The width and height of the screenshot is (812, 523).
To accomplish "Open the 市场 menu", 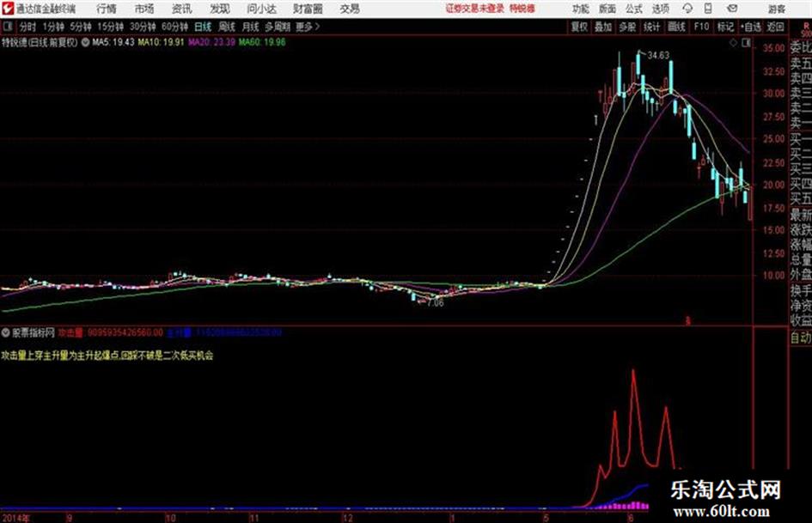I will [x=144, y=9].
